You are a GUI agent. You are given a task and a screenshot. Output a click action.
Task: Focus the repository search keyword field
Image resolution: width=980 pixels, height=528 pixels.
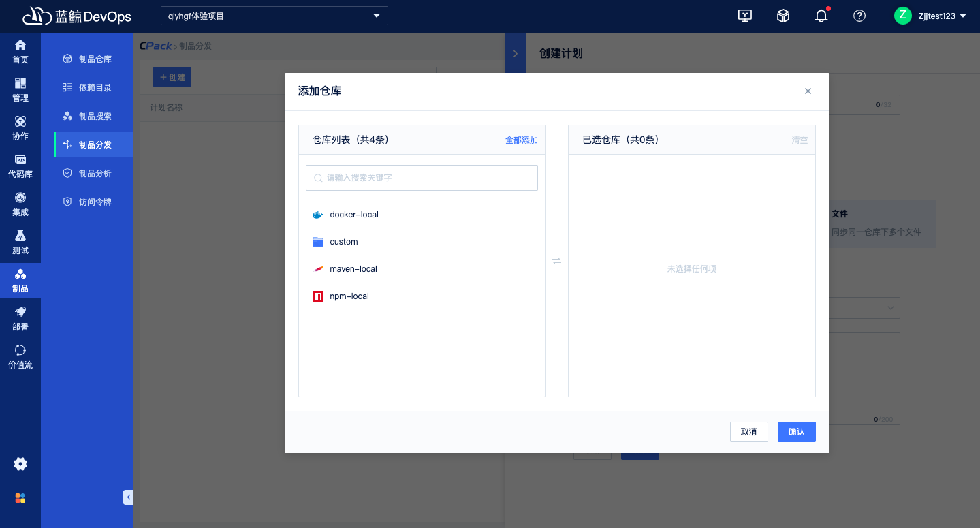[422, 178]
